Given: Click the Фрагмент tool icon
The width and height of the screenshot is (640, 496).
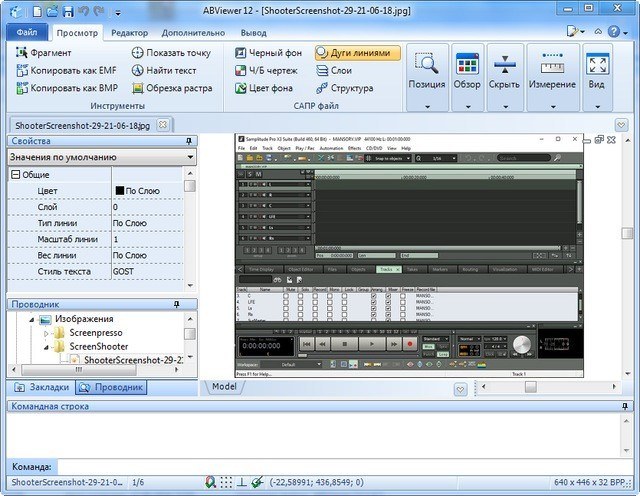Looking at the screenshot, I should (22, 52).
